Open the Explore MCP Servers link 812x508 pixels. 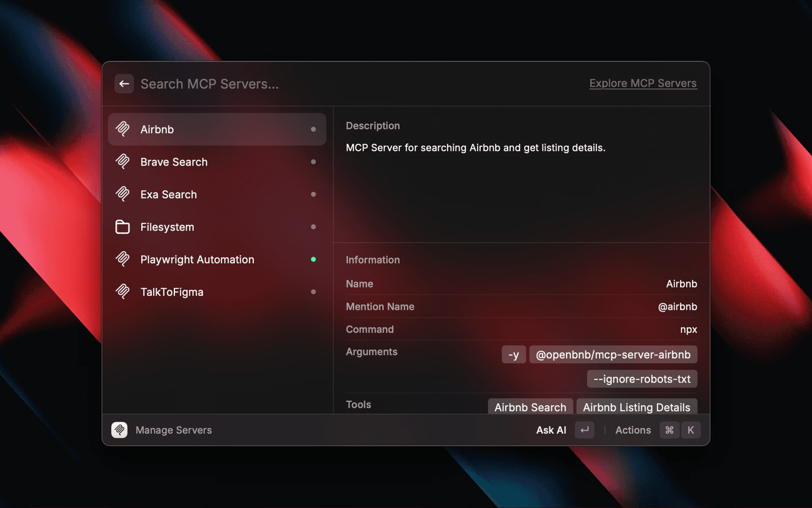click(x=643, y=83)
